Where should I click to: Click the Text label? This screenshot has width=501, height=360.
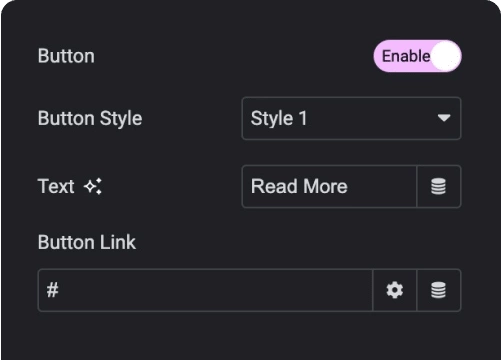(x=56, y=186)
